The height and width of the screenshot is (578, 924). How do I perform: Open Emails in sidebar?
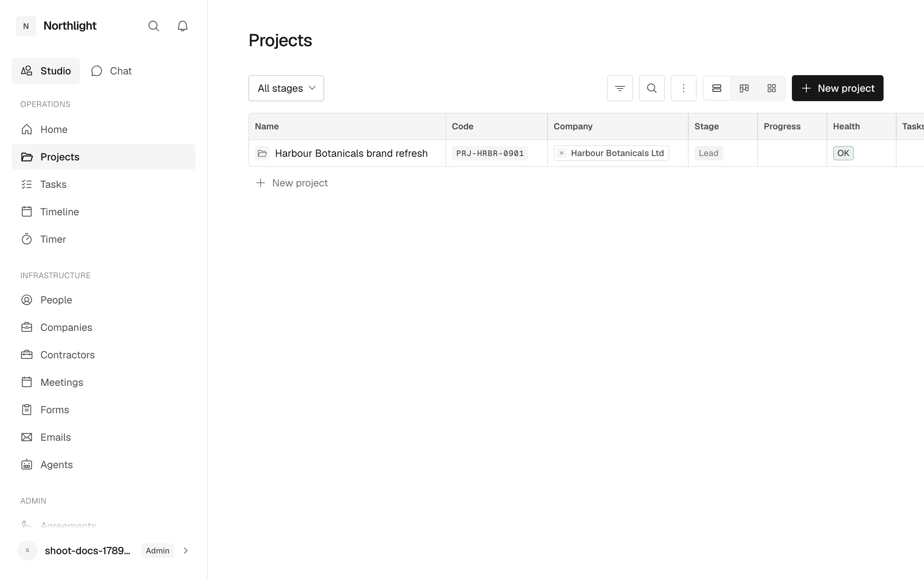click(104, 437)
